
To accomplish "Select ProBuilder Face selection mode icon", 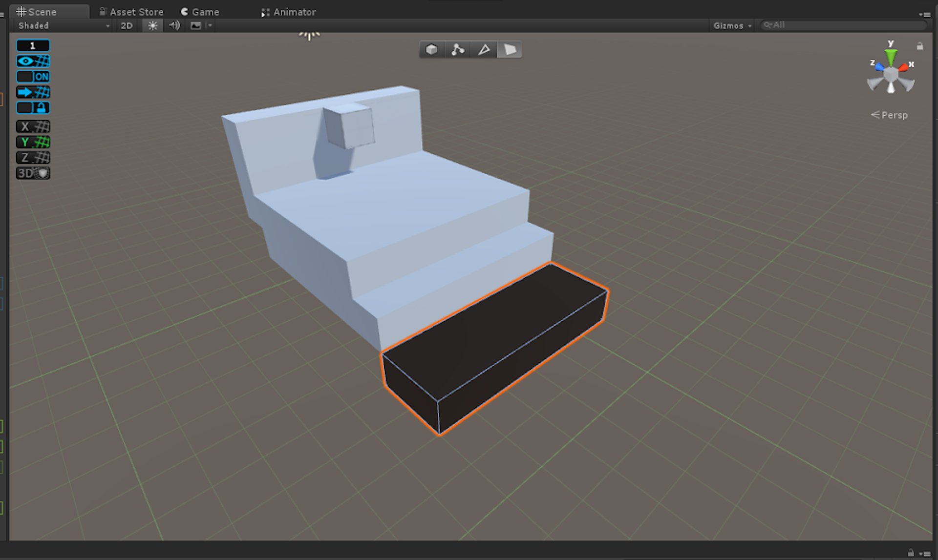I will coord(510,50).
